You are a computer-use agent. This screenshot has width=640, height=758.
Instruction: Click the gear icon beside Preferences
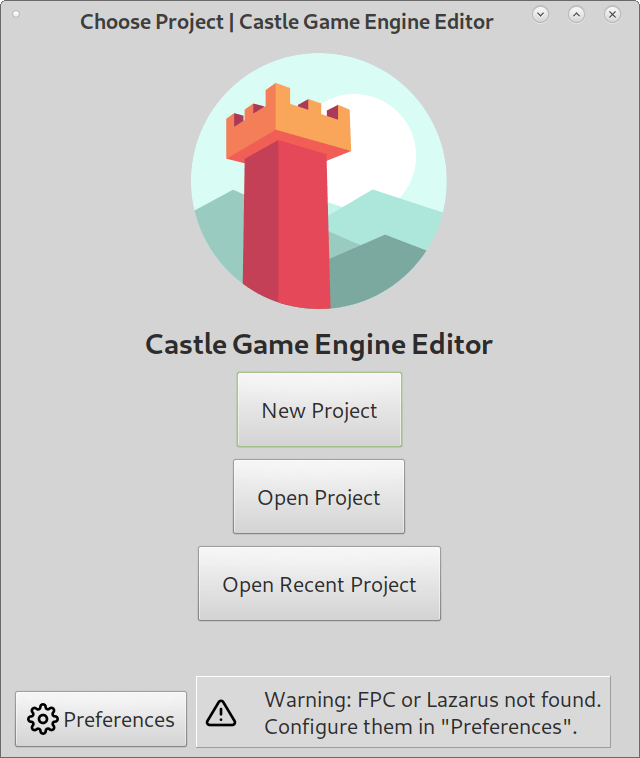[x=43, y=719]
